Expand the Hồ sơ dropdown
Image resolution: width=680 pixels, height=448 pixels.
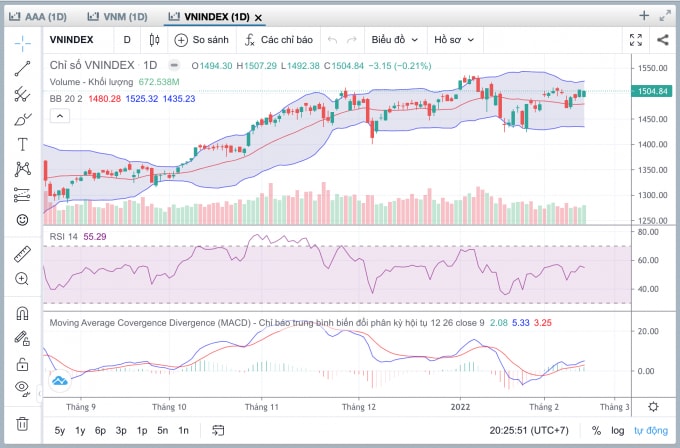click(x=454, y=40)
